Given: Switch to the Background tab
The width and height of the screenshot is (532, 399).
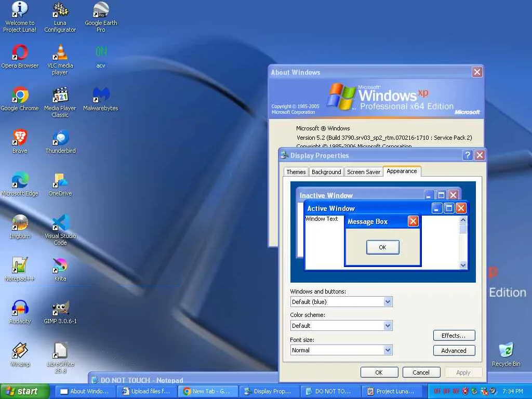Looking at the screenshot, I should click(326, 172).
